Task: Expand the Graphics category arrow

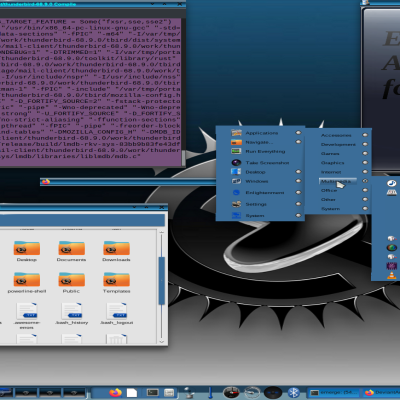Action: pyautogui.click(x=365, y=163)
